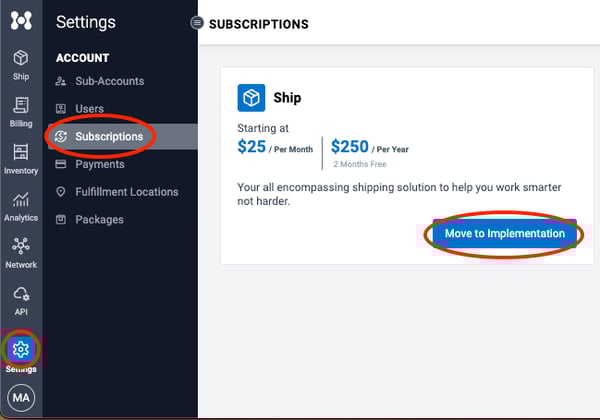600x420 pixels.
Task: Select Sub-Accounts in the Account menu
Action: pyautogui.click(x=109, y=81)
